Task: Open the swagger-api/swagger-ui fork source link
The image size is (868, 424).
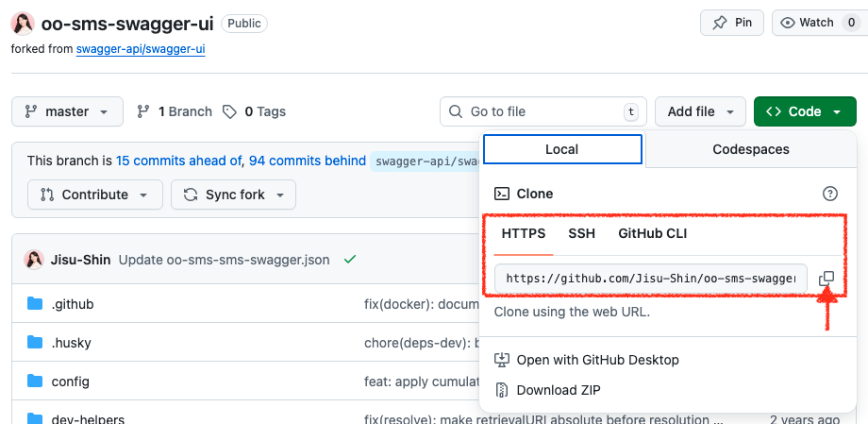Action: pyautogui.click(x=141, y=49)
